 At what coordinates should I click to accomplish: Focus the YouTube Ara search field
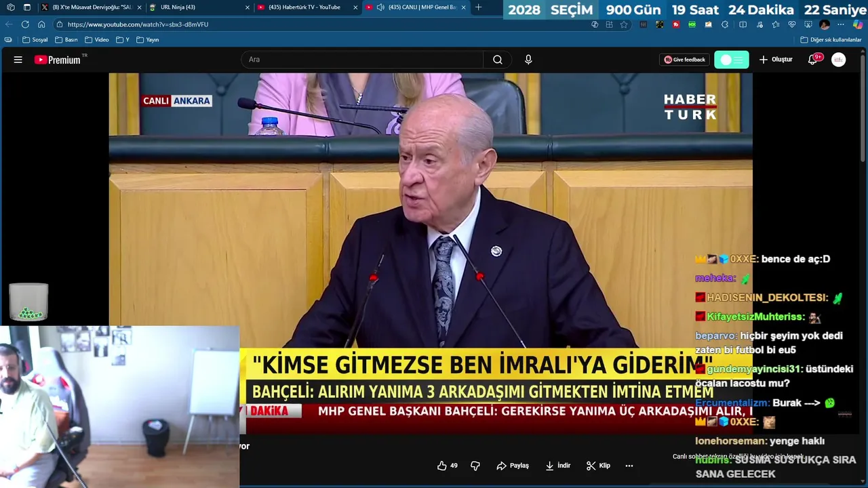(363, 60)
